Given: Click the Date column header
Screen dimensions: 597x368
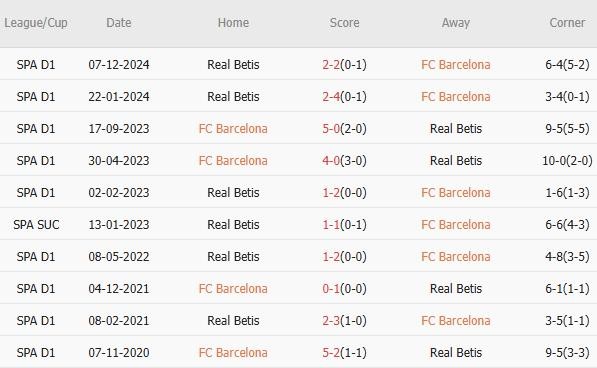Looking at the screenshot, I should tap(119, 23).
